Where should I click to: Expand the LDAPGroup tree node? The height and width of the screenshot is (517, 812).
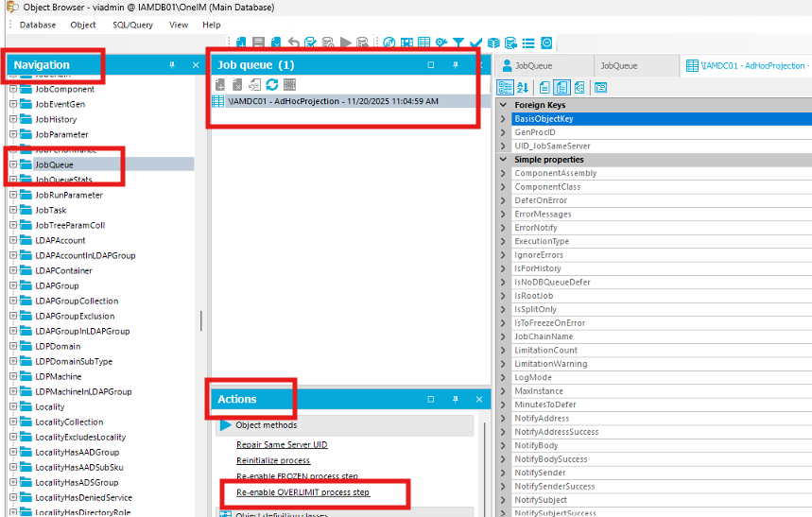(x=13, y=285)
